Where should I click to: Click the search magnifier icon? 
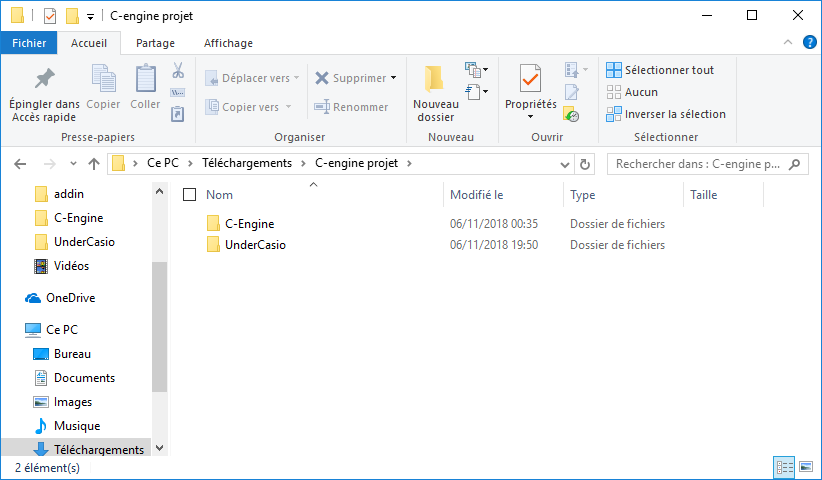[795, 164]
